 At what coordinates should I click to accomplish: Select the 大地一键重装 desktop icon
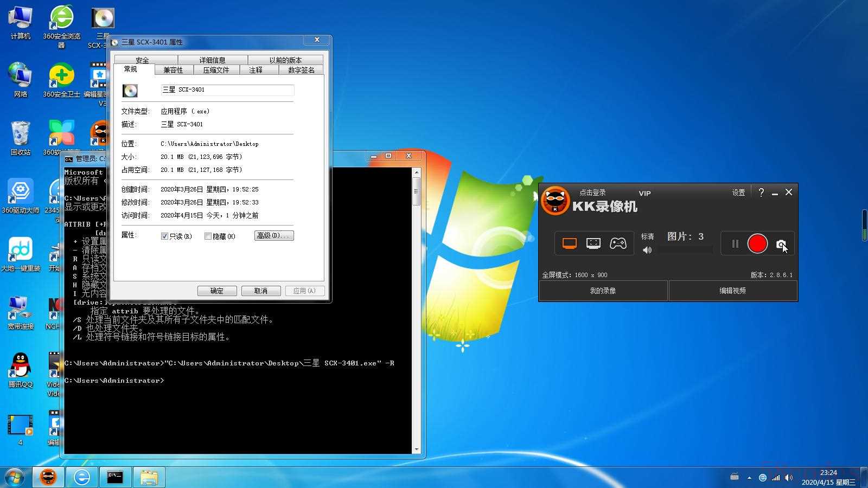tap(21, 254)
